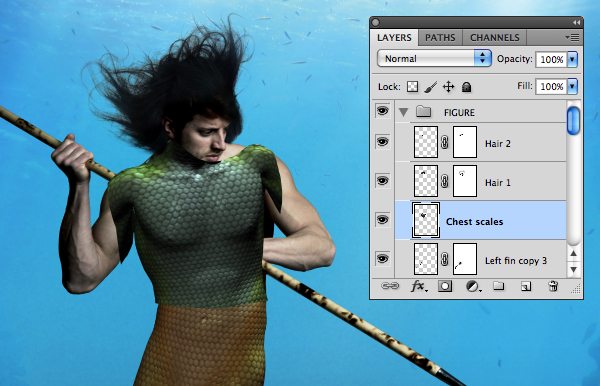
Task: Click Hair 2 mask link icon
Action: click(445, 142)
